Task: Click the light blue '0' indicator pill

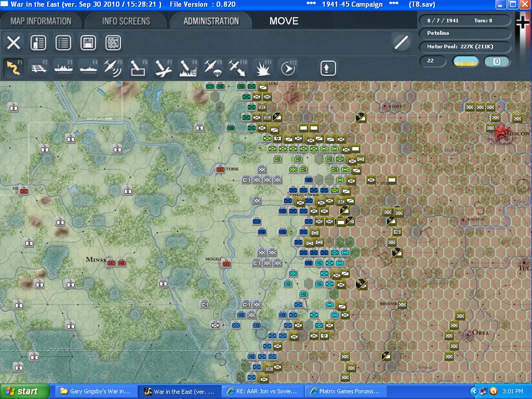Action: point(497,61)
